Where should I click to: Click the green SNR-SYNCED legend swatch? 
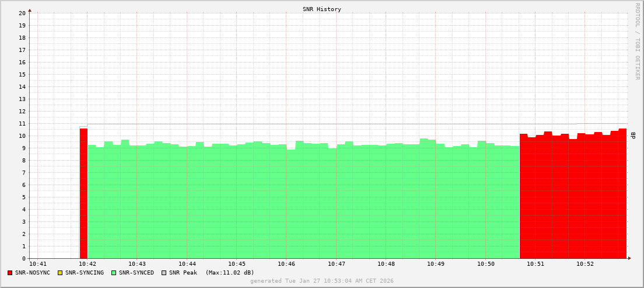(x=114, y=273)
